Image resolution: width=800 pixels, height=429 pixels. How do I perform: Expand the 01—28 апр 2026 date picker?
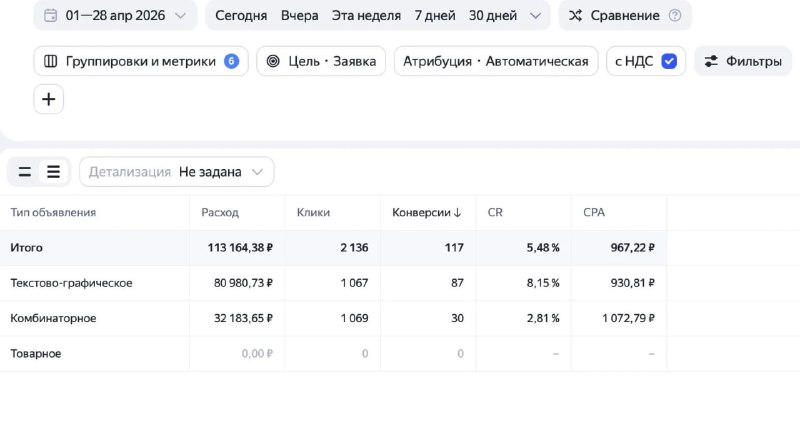click(x=115, y=15)
